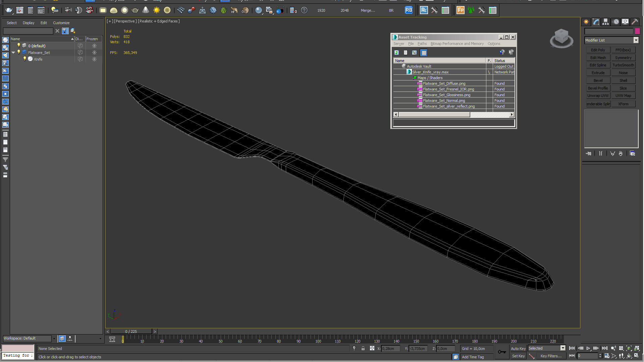Click the TurboSmooth modifier button

pos(623,65)
